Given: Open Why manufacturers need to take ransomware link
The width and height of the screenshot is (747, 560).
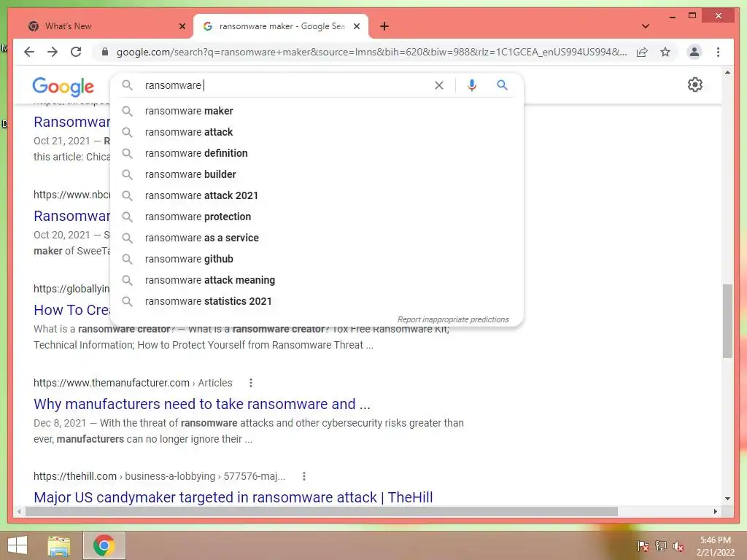Looking at the screenshot, I should pos(201,404).
